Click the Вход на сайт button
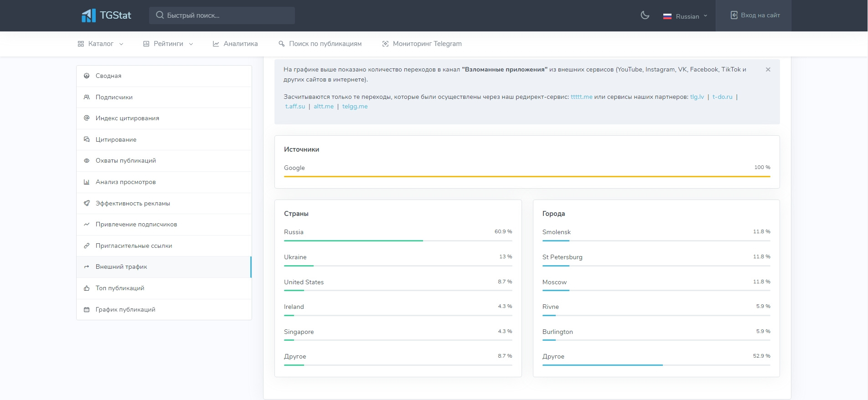 (x=755, y=15)
